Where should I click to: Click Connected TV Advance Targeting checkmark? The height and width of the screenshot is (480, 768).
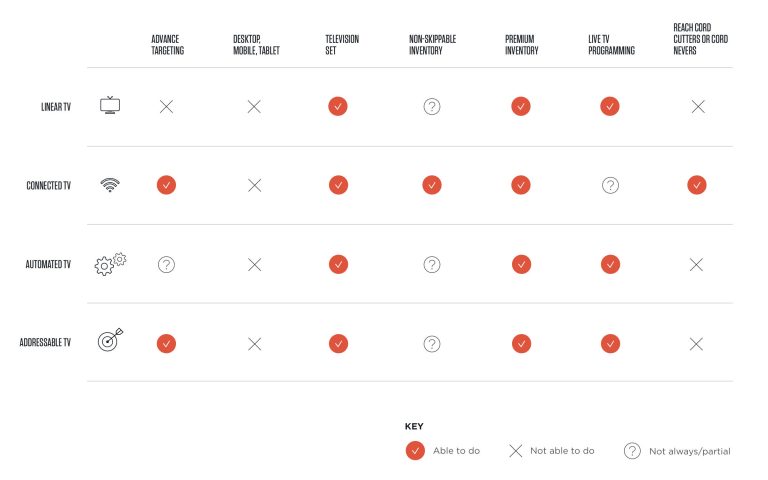click(x=166, y=185)
